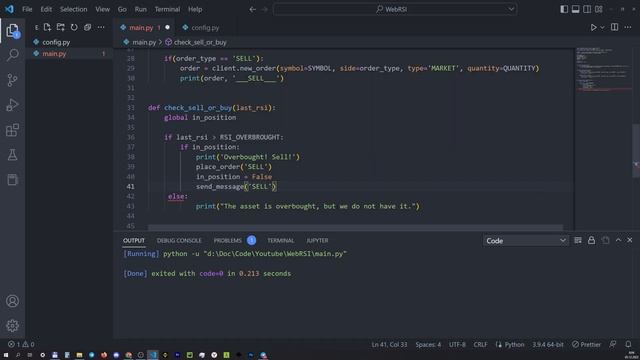Click Ln 41, Col 33 status entry
This screenshot has height=360, width=640.
[x=389, y=344]
